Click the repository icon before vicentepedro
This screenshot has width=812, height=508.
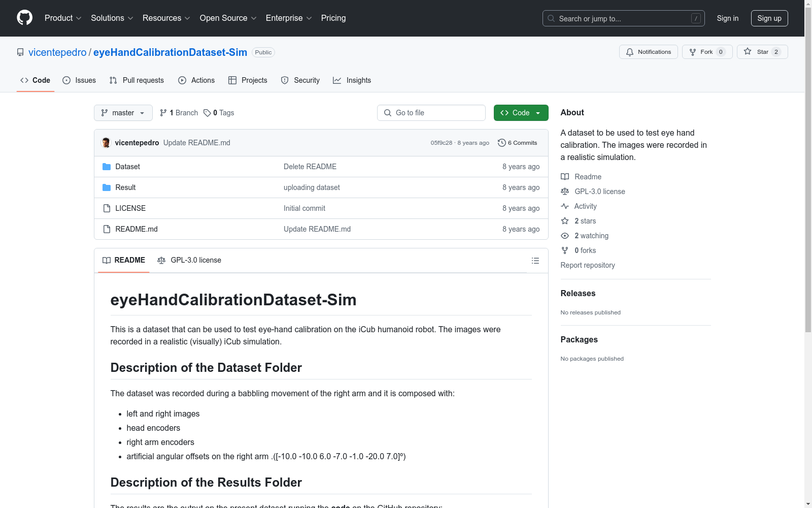click(x=20, y=52)
